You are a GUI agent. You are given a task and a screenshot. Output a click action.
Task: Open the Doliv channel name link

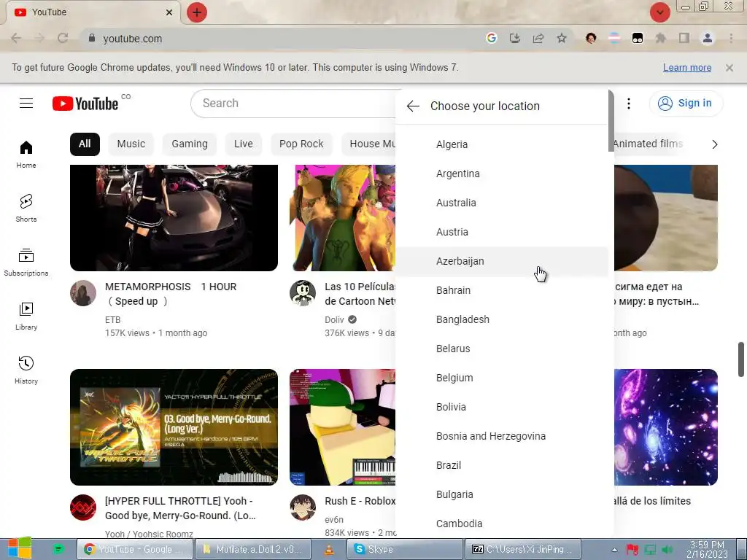(x=334, y=320)
